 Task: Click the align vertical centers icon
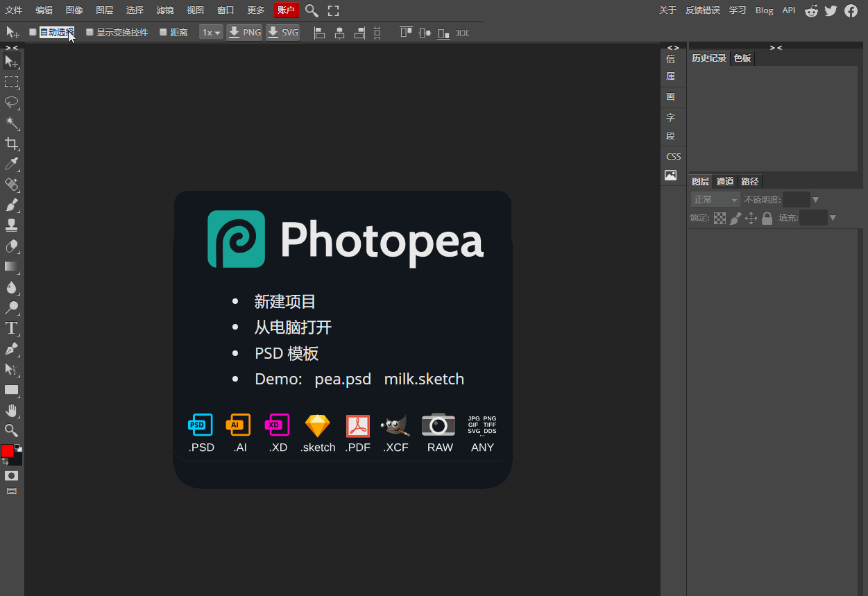tap(425, 33)
